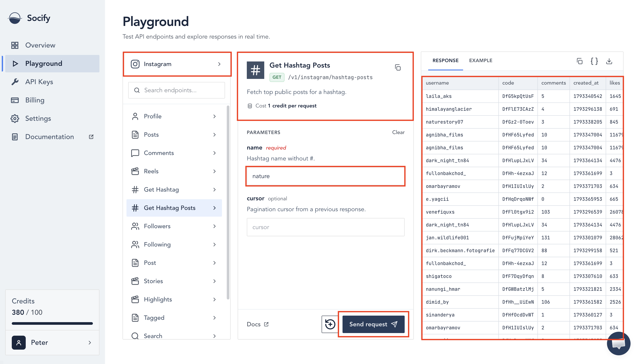Focus the Search endpoints field
The height and width of the screenshot is (364, 641).
point(177,90)
